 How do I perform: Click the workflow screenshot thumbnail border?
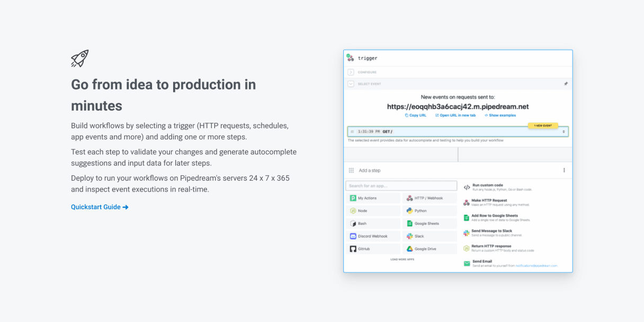(x=458, y=161)
